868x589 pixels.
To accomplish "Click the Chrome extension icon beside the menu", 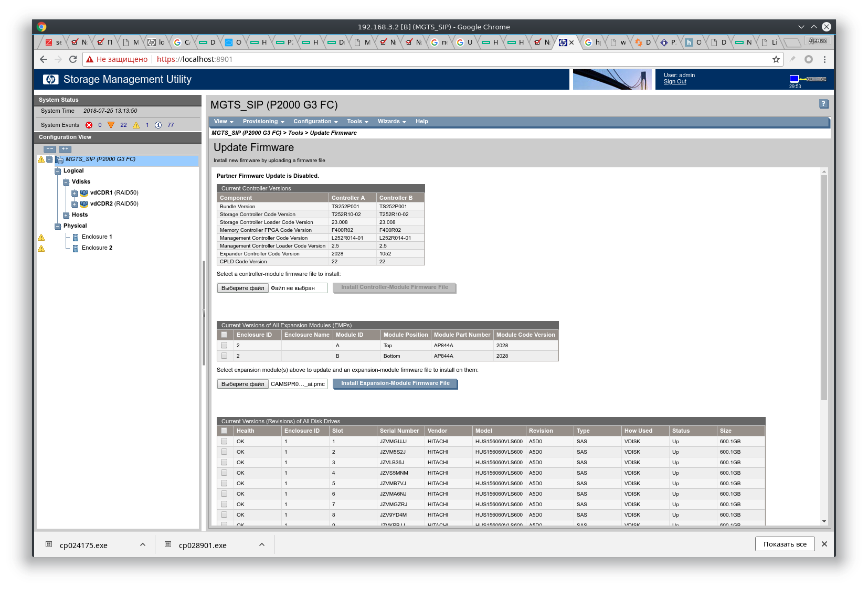I will [809, 59].
